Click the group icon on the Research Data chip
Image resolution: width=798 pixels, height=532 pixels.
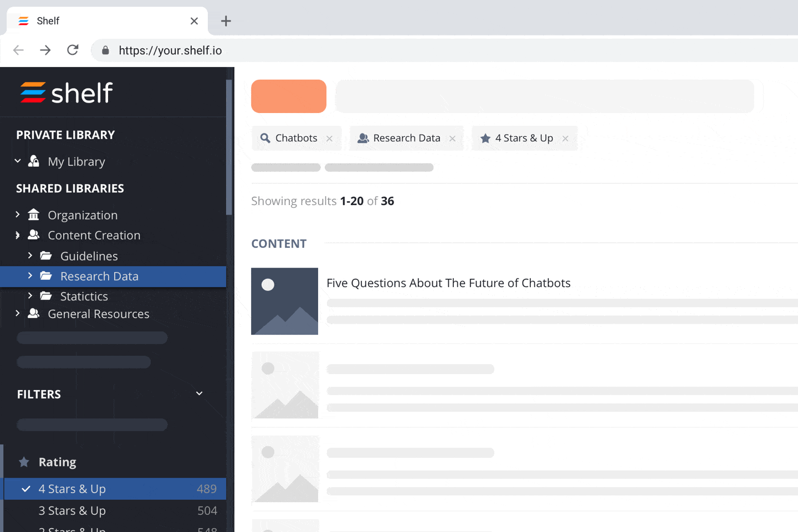[x=363, y=138]
